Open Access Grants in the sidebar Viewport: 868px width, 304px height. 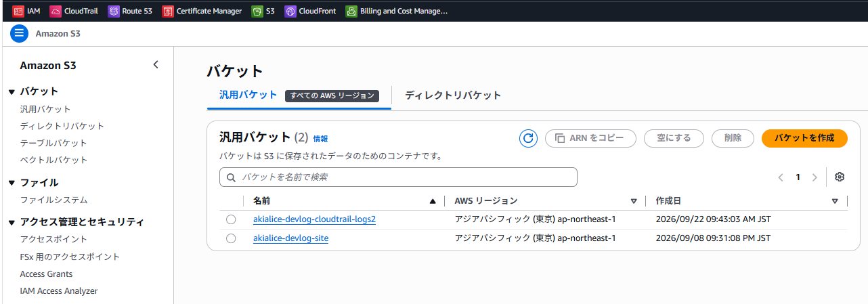(46, 274)
